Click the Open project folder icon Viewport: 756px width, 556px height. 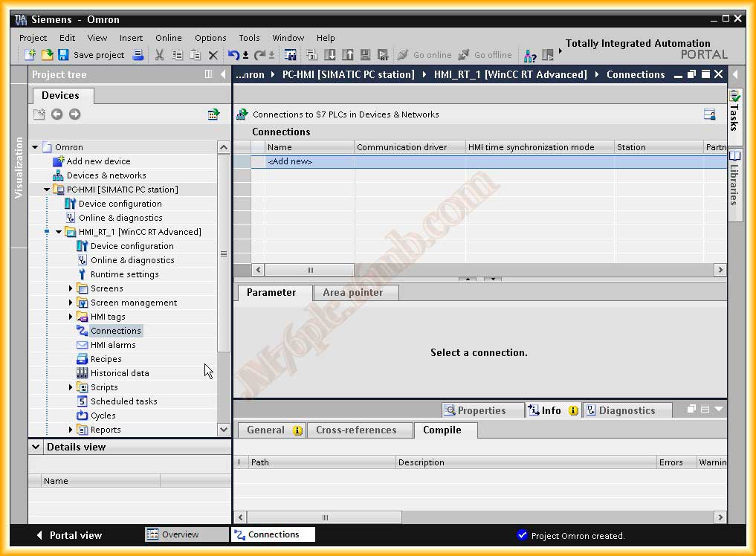(47, 55)
